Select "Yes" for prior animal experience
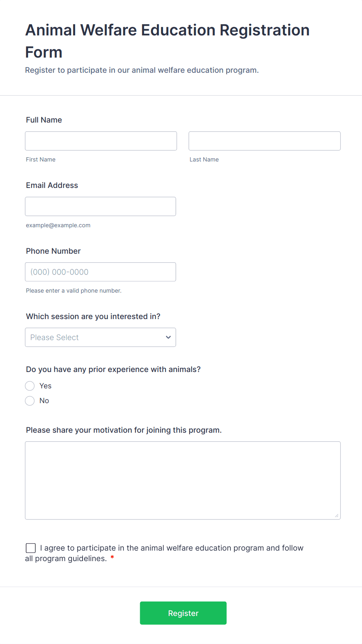 30,386
